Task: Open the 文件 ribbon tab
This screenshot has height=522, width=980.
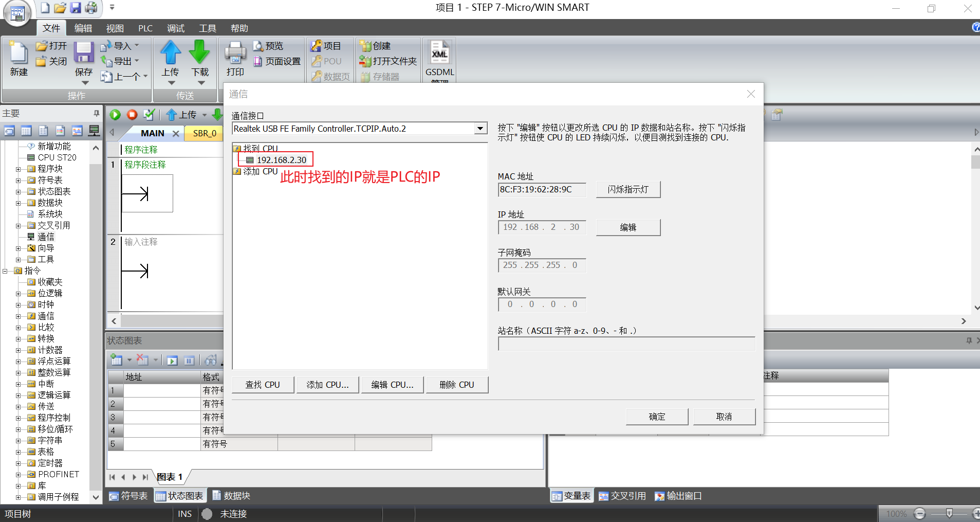Action: 51,28
